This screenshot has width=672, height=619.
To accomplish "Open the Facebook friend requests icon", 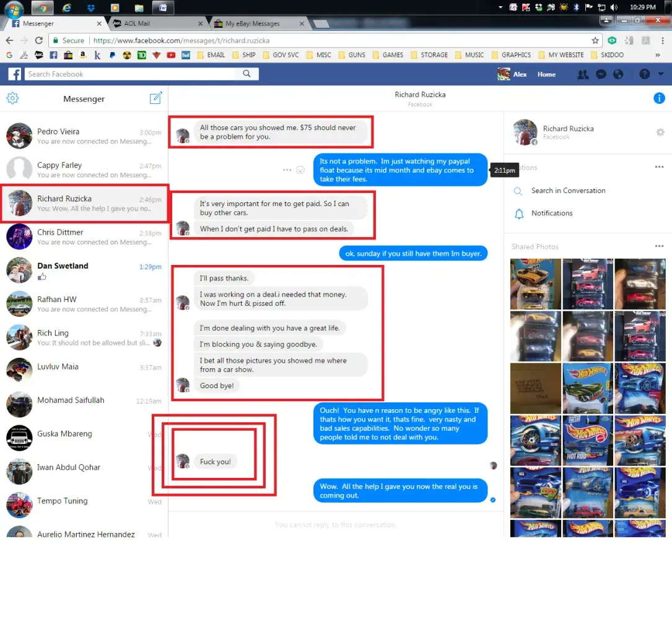I will 583,74.
